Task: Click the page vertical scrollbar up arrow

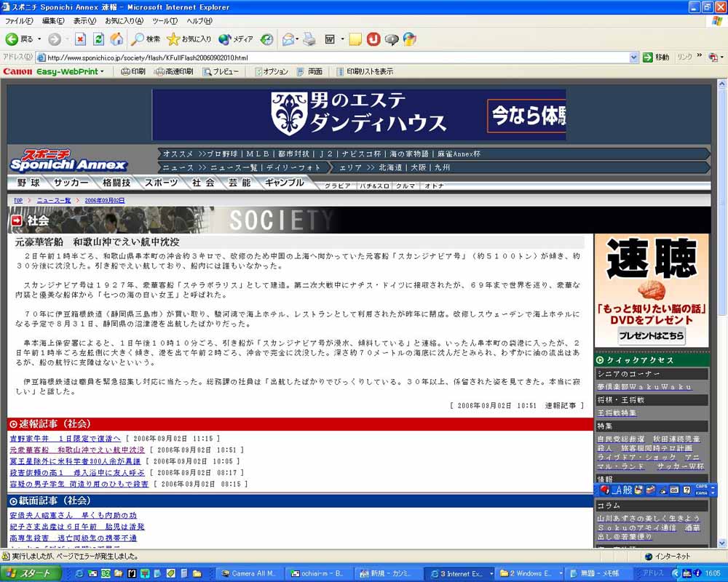Action: (x=722, y=84)
